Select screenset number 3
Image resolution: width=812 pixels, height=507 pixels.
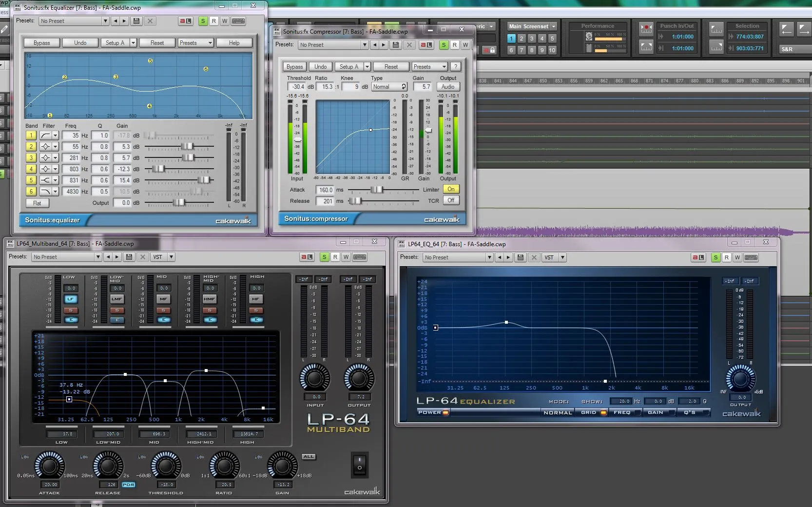coord(532,38)
